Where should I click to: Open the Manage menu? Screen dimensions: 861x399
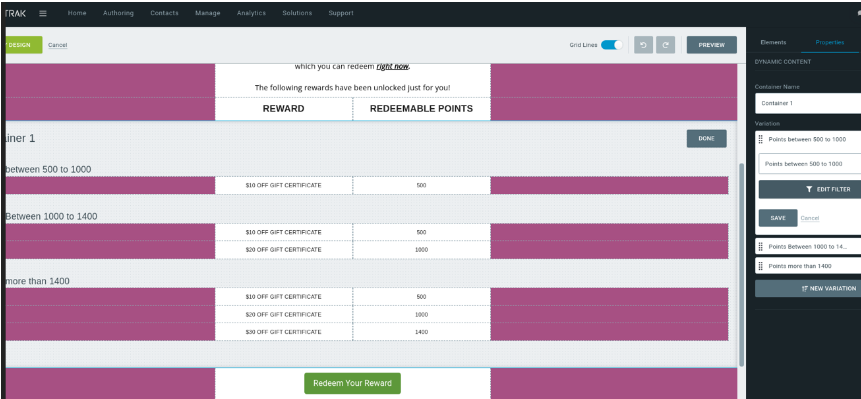point(208,13)
